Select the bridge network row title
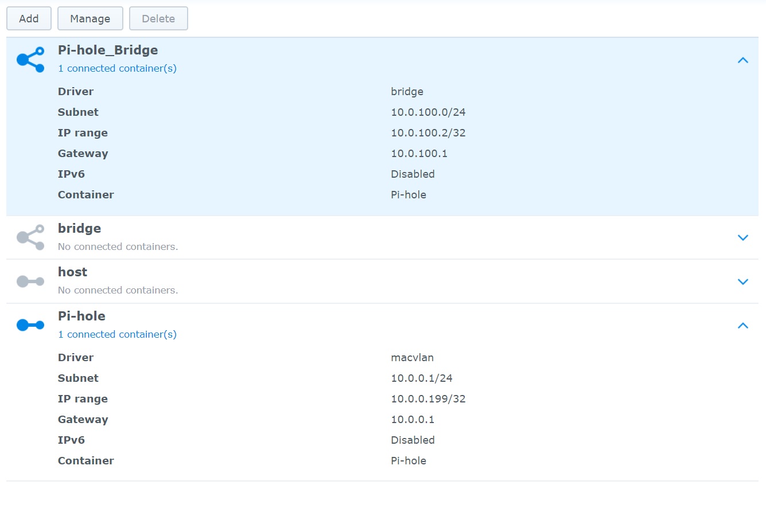This screenshot has width=766, height=532. point(79,229)
